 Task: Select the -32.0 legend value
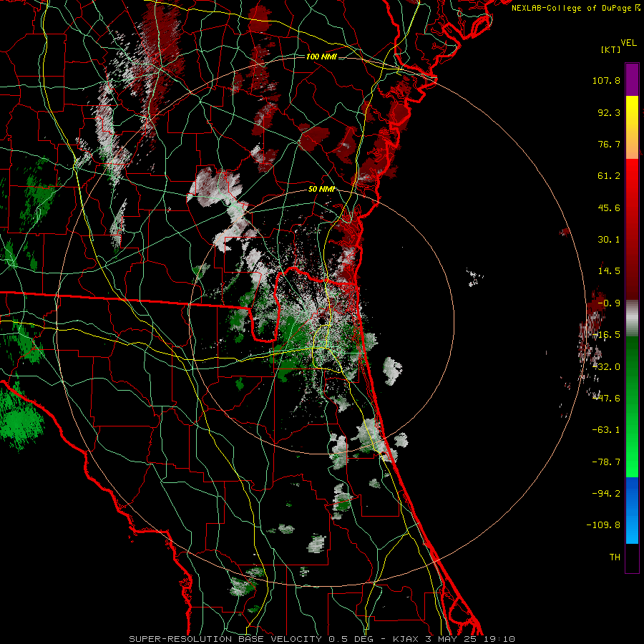click(x=606, y=367)
